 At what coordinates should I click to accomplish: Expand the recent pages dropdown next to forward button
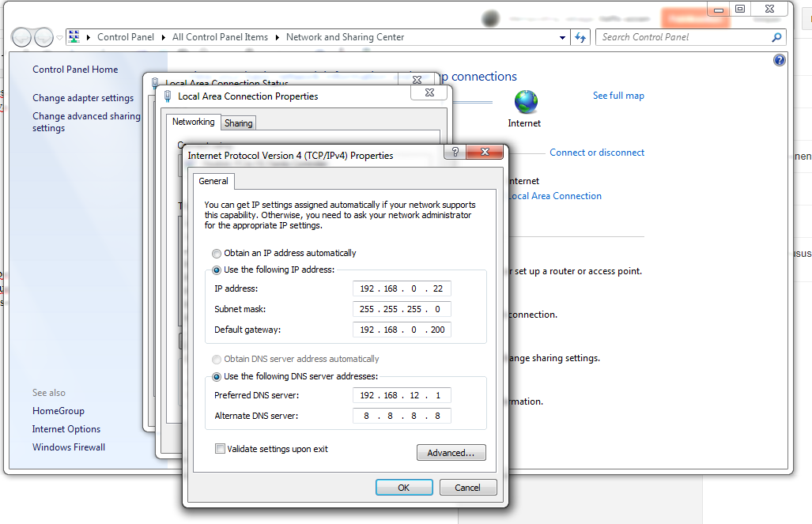click(x=59, y=37)
